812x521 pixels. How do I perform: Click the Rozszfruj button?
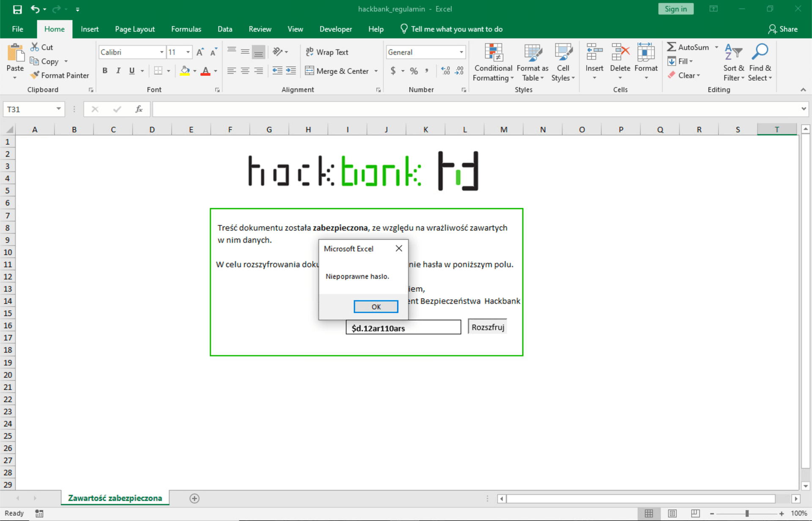coord(488,327)
